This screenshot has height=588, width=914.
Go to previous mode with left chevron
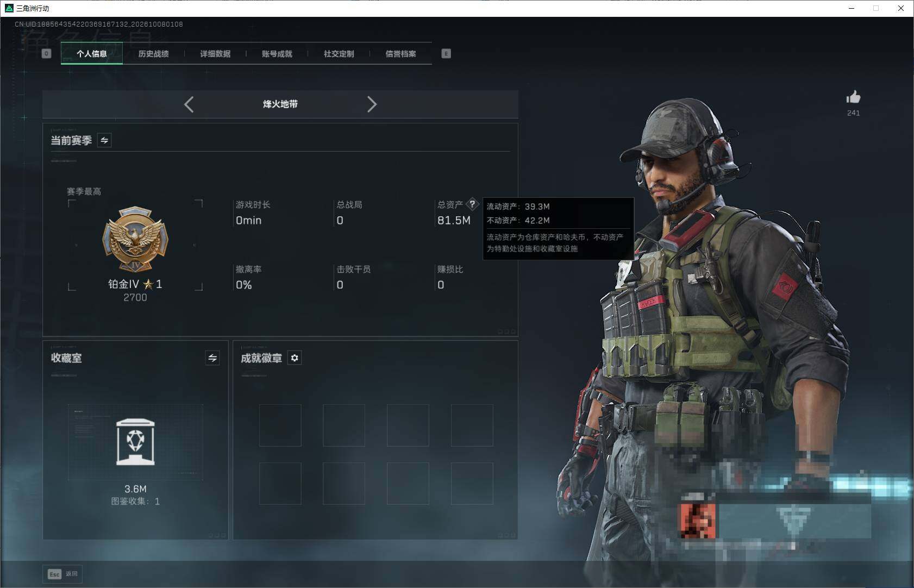pyautogui.click(x=189, y=104)
